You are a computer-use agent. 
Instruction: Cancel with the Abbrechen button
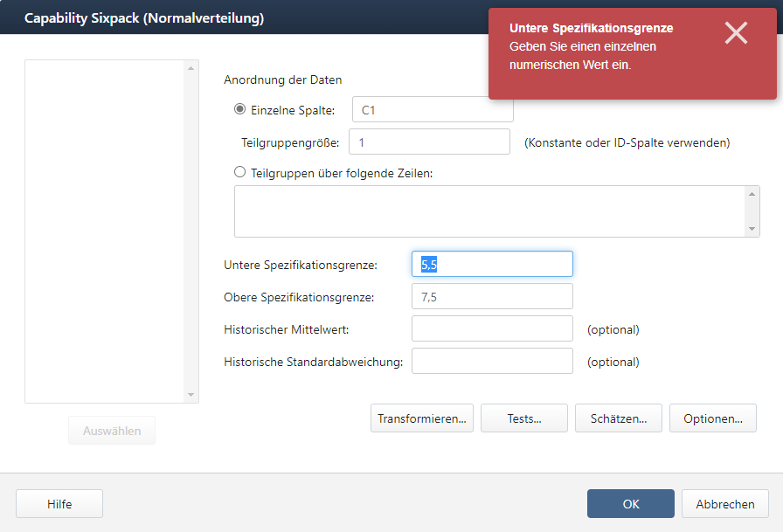pyautogui.click(x=725, y=503)
